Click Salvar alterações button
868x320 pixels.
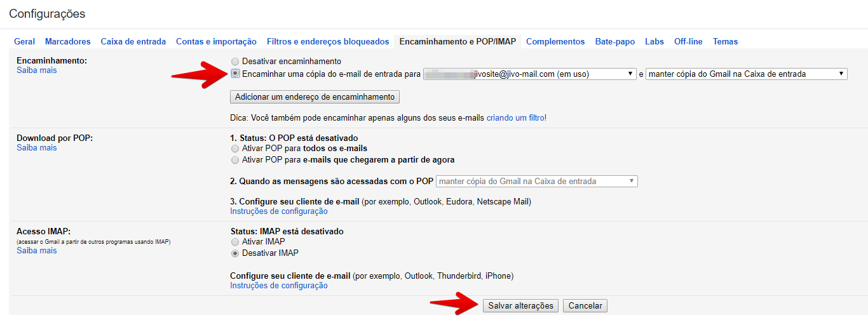tap(521, 306)
